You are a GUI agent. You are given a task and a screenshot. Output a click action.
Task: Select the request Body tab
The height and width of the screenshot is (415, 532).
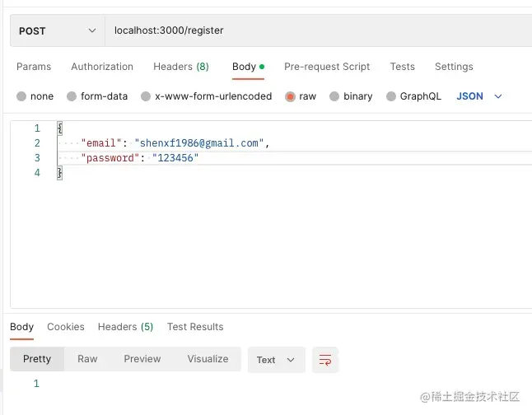pos(248,67)
